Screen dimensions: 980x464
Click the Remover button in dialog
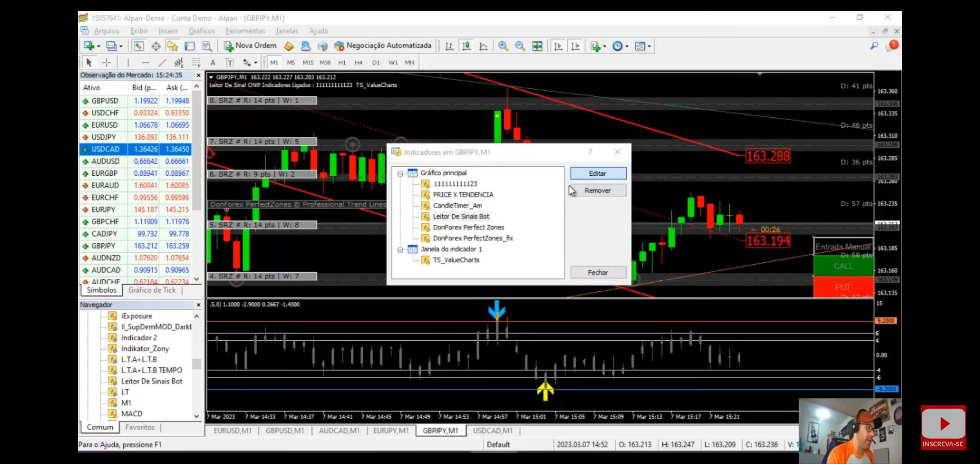pyautogui.click(x=597, y=190)
